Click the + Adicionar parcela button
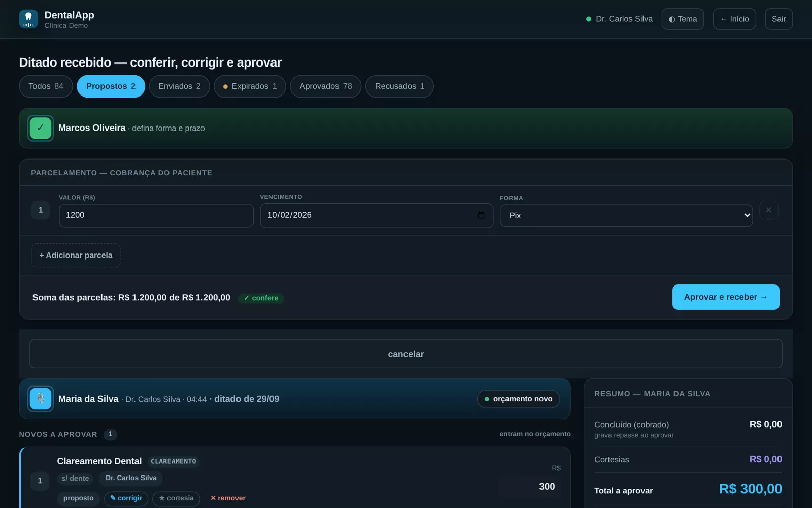 click(x=76, y=255)
